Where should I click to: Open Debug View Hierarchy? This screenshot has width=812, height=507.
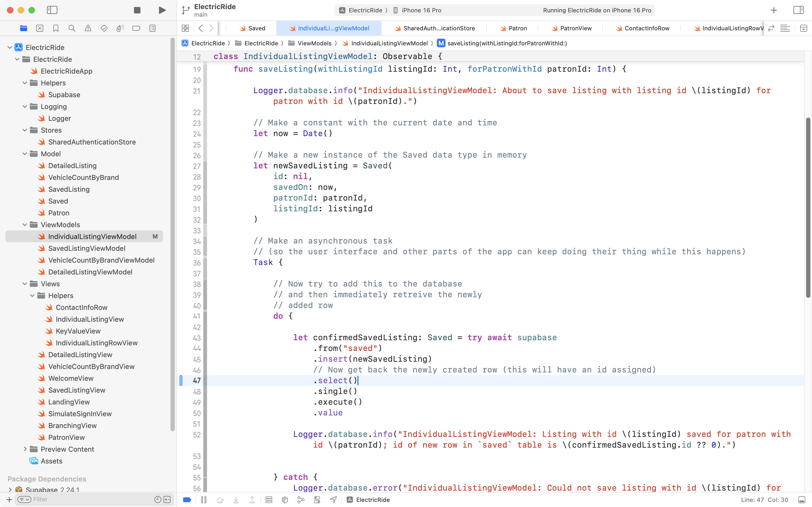point(285,500)
